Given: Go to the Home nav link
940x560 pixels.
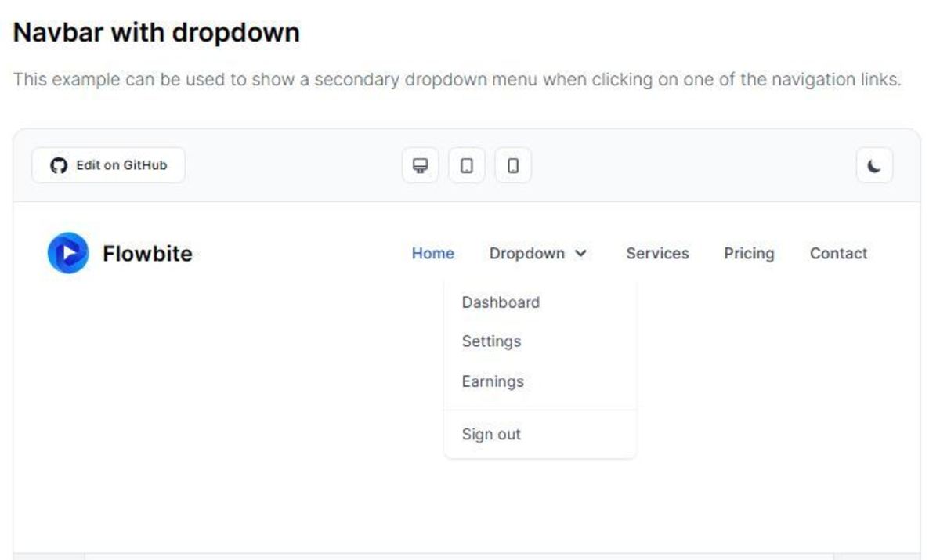Looking at the screenshot, I should point(432,254).
